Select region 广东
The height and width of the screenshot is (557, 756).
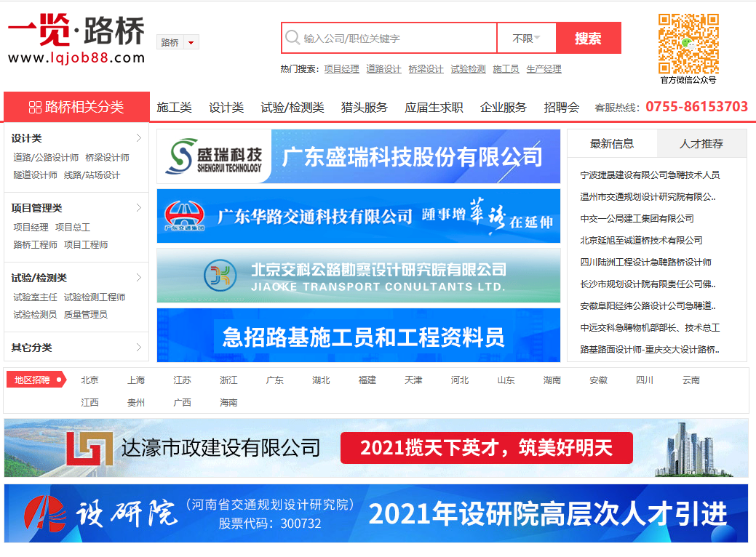pos(275,380)
